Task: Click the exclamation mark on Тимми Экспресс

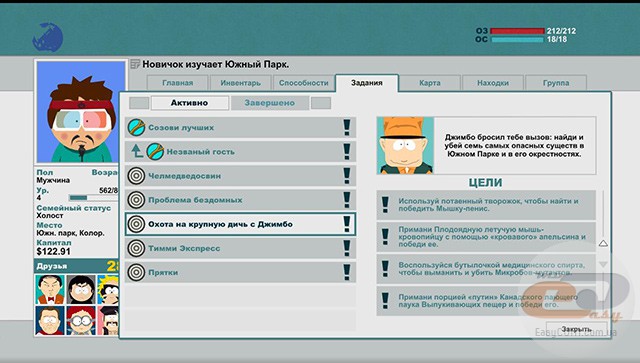Action: (347, 248)
